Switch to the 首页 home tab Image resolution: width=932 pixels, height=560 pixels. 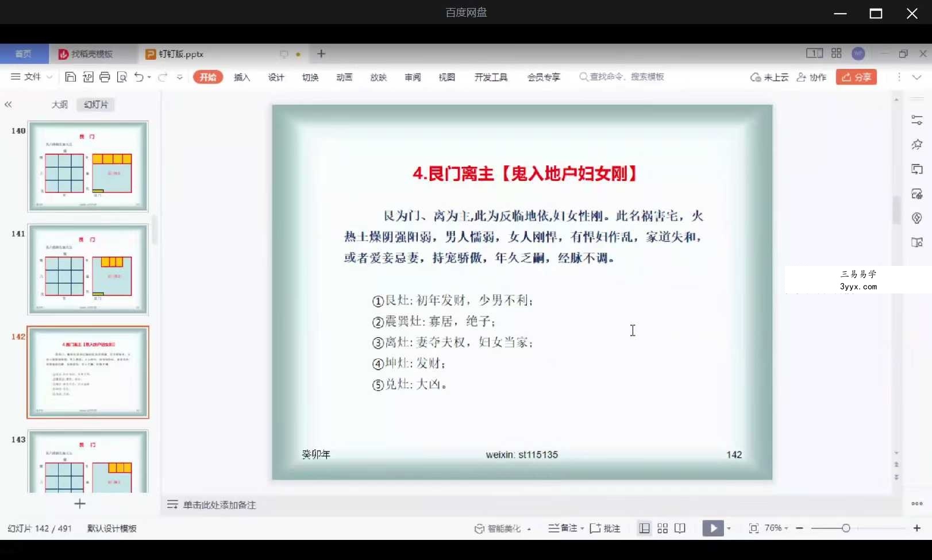click(24, 53)
